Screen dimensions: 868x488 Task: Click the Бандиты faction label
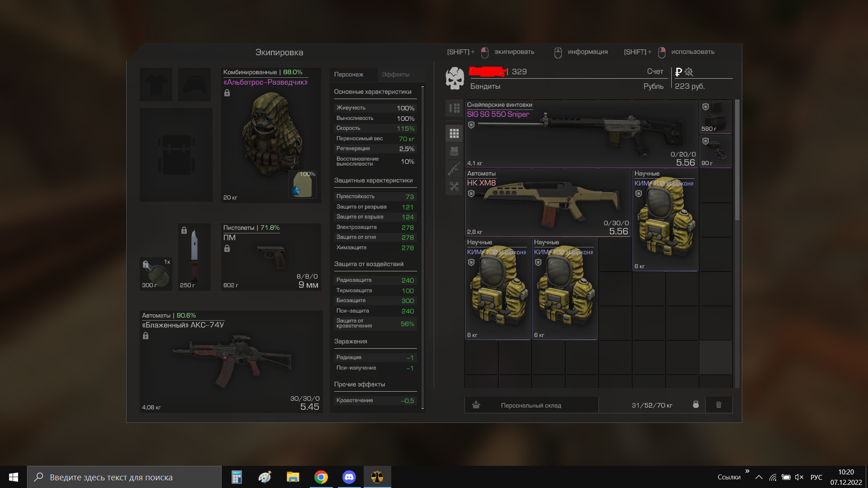pos(485,86)
